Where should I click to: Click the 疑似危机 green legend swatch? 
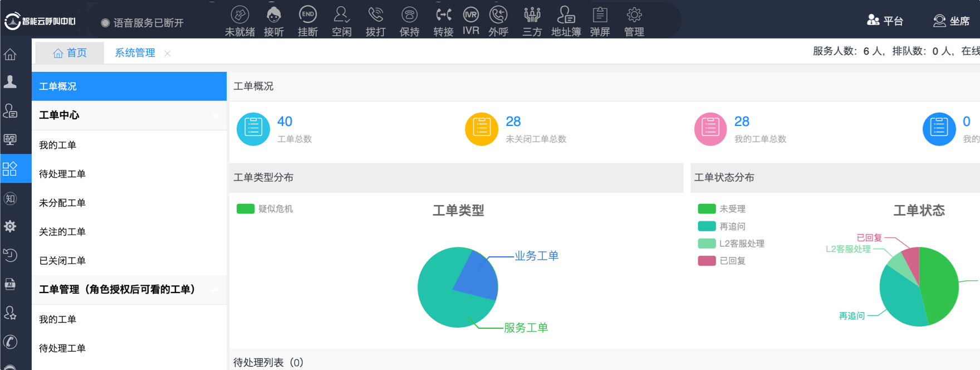coord(246,209)
